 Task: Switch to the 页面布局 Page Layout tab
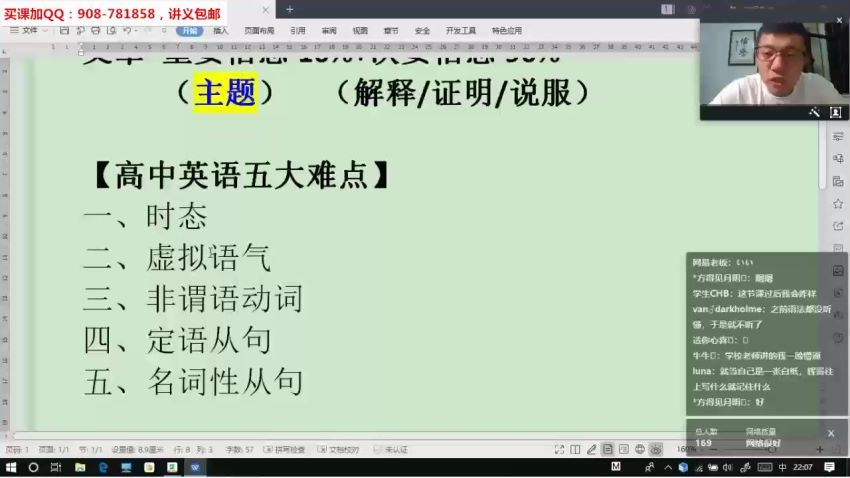click(x=259, y=31)
